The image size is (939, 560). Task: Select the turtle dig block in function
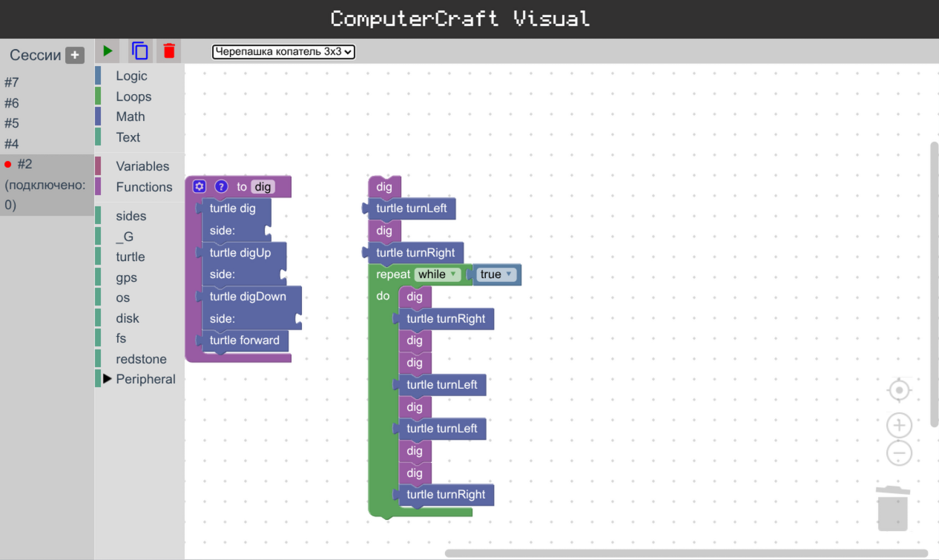click(233, 208)
